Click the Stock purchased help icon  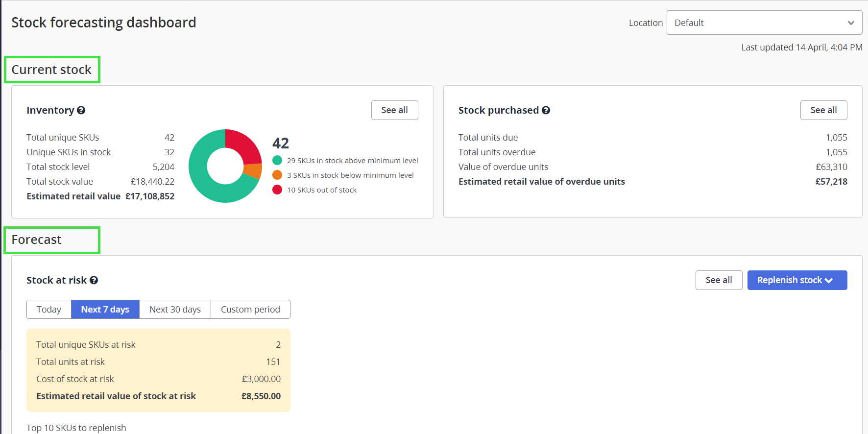pos(546,111)
